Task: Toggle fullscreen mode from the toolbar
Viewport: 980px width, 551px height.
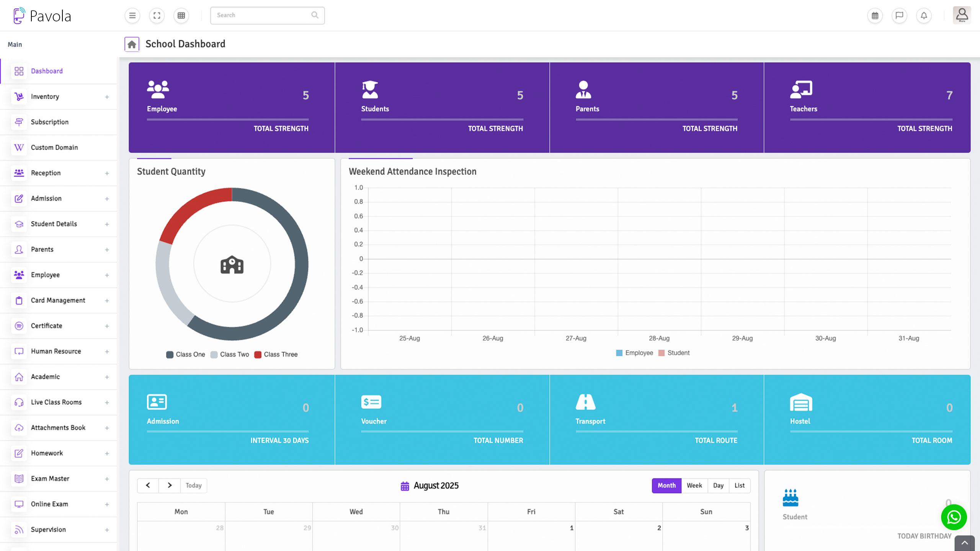Action: pos(157,16)
